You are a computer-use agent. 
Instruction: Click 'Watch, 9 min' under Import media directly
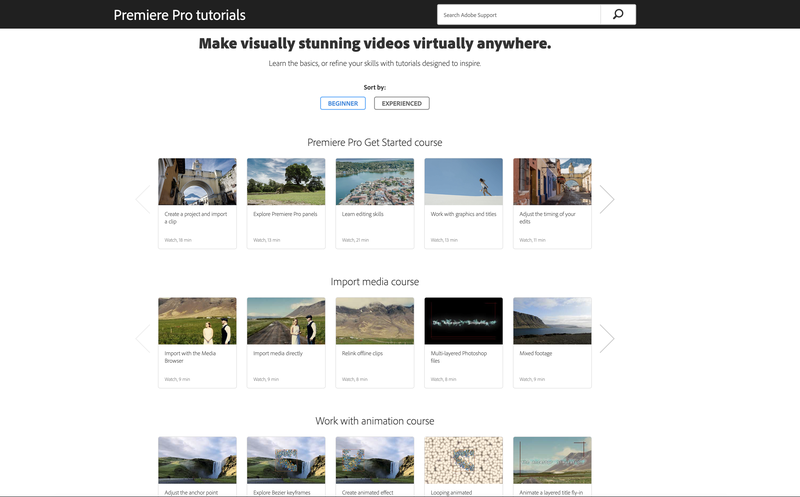tap(266, 380)
